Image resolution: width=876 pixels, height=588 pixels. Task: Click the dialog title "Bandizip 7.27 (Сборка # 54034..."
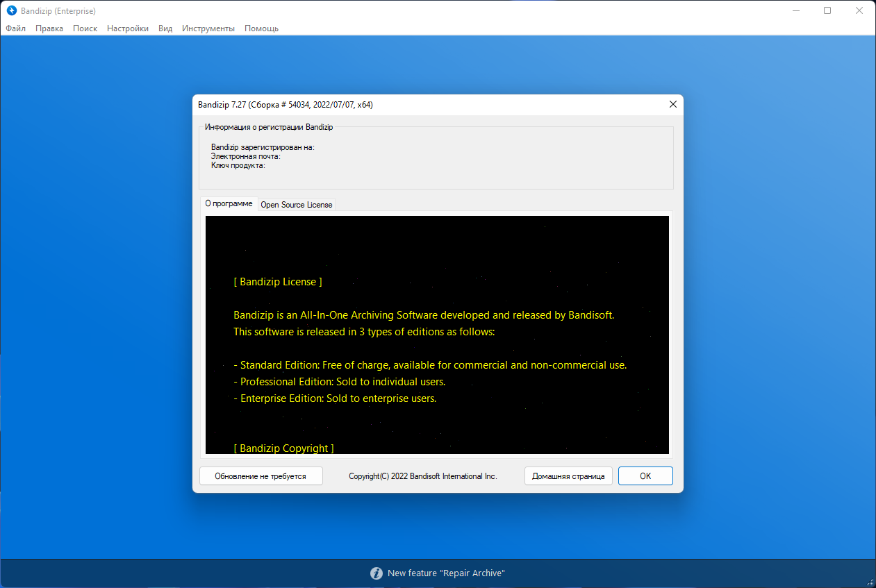click(x=286, y=104)
